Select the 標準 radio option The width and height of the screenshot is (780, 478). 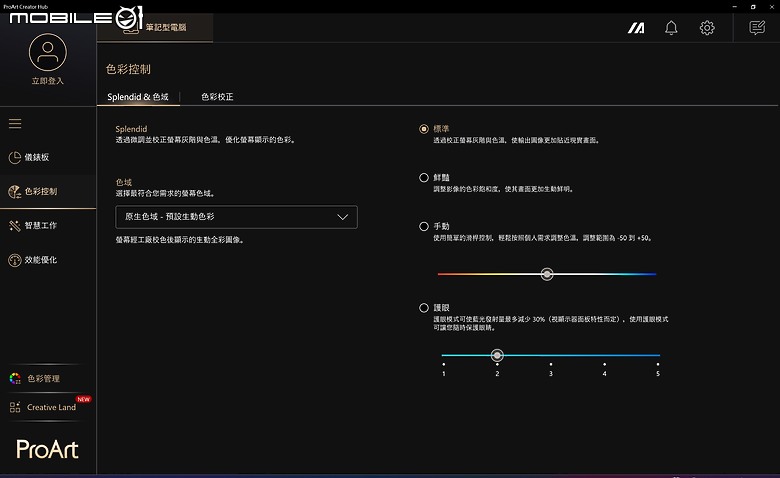point(424,129)
